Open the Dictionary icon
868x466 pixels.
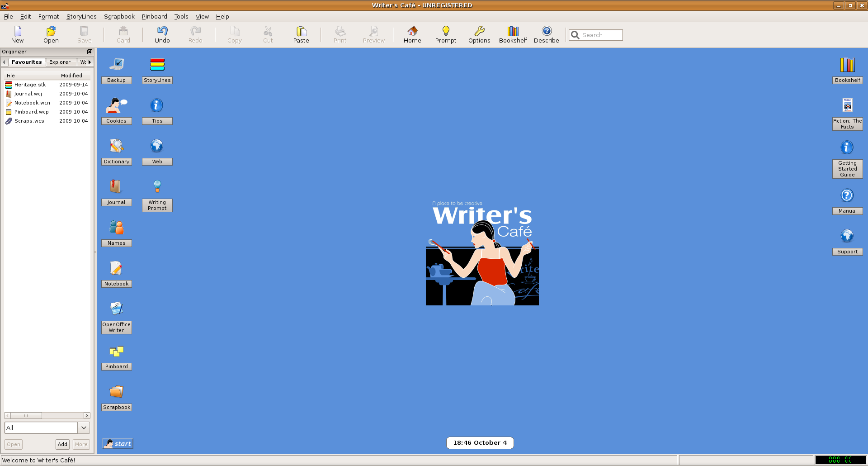coord(116,146)
